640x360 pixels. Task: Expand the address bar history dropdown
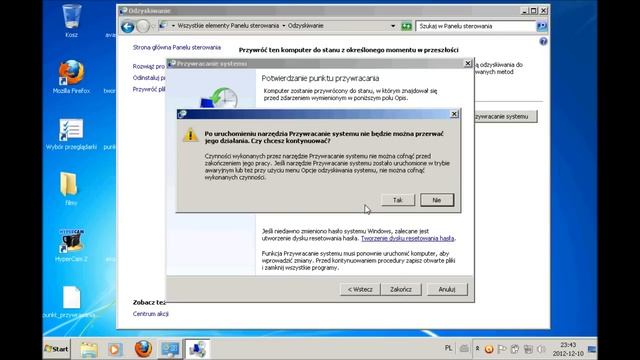point(393,26)
